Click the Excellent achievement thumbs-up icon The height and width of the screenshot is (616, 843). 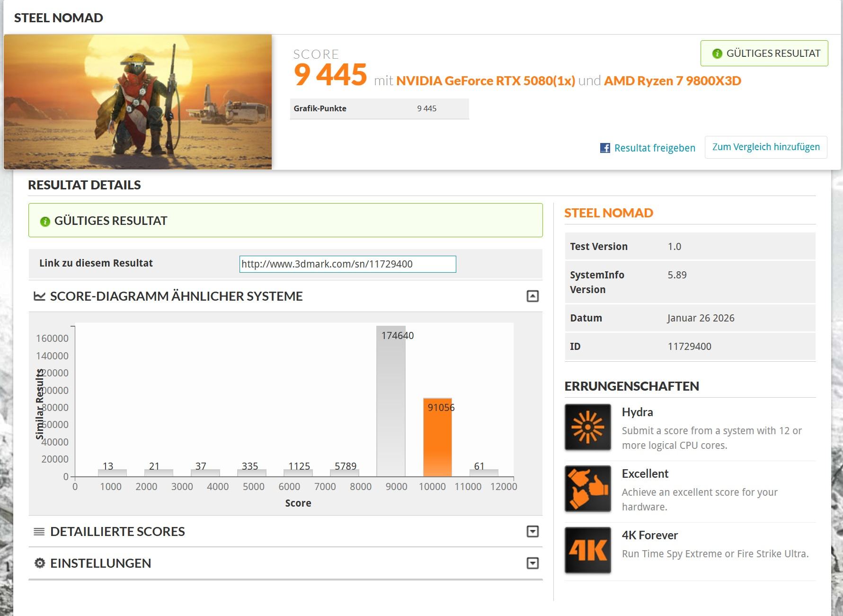click(x=587, y=489)
